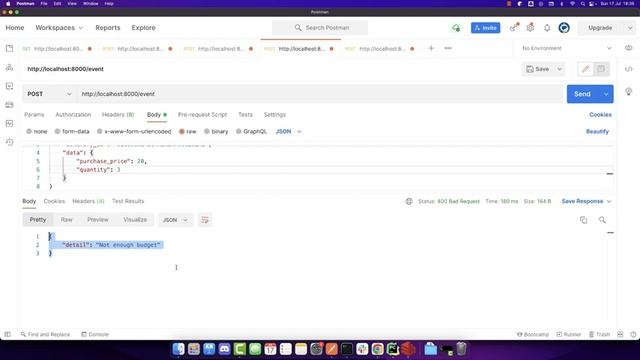This screenshot has height=360, width=640.
Task: Open the Console in status bar
Action: (x=95, y=334)
